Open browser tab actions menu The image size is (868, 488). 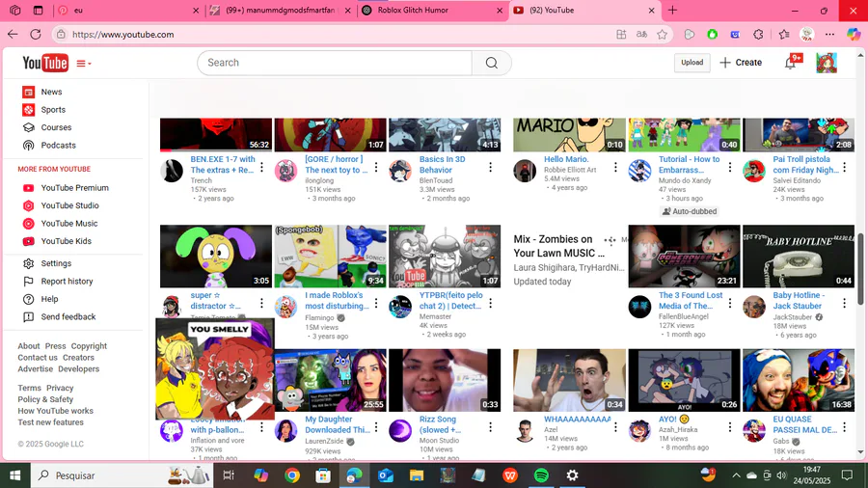pyautogui.click(x=38, y=11)
